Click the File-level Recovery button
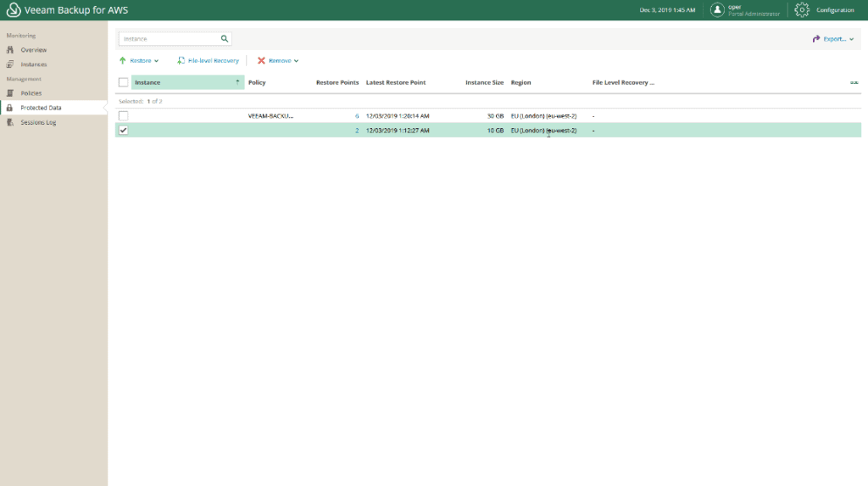The width and height of the screenshot is (868, 486). (x=209, y=60)
